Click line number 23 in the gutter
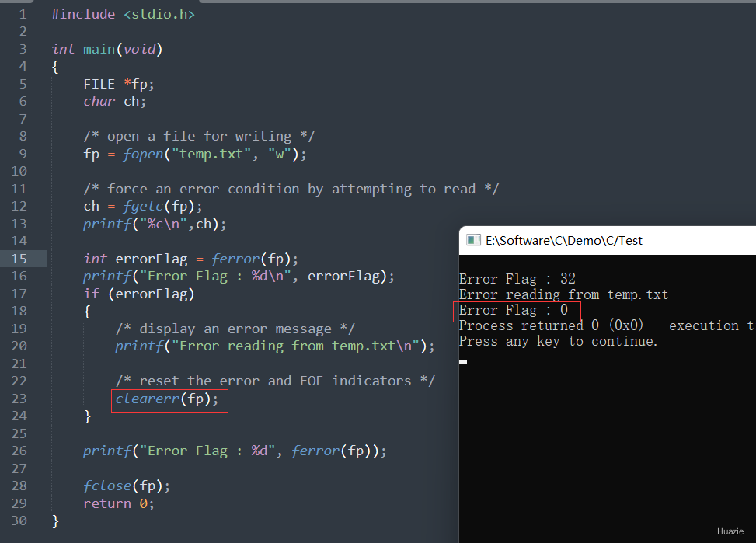The image size is (756, 543). pyautogui.click(x=19, y=399)
